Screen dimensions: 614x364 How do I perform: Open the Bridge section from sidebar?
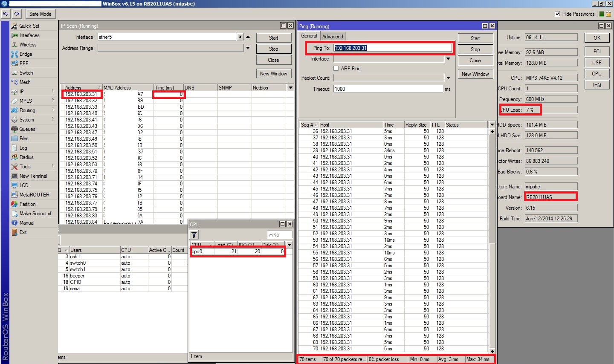26,54
